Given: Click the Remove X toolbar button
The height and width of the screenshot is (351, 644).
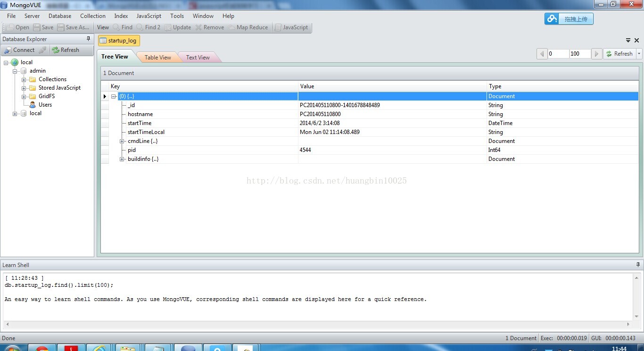Looking at the screenshot, I should 210,27.
